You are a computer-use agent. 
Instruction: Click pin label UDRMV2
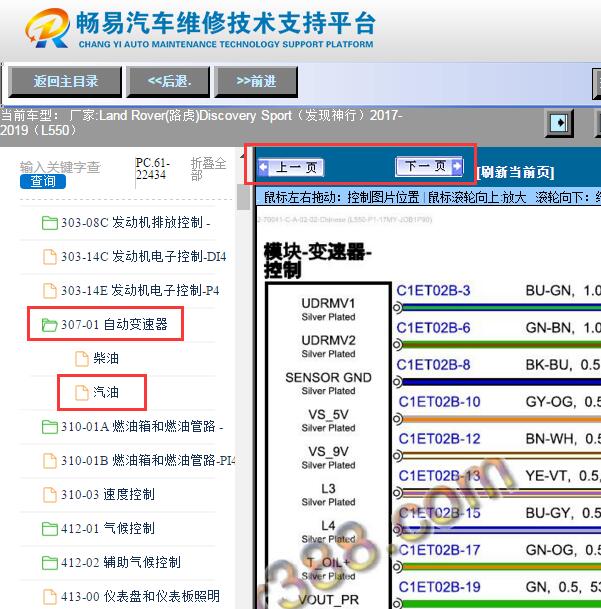pyautogui.click(x=328, y=340)
